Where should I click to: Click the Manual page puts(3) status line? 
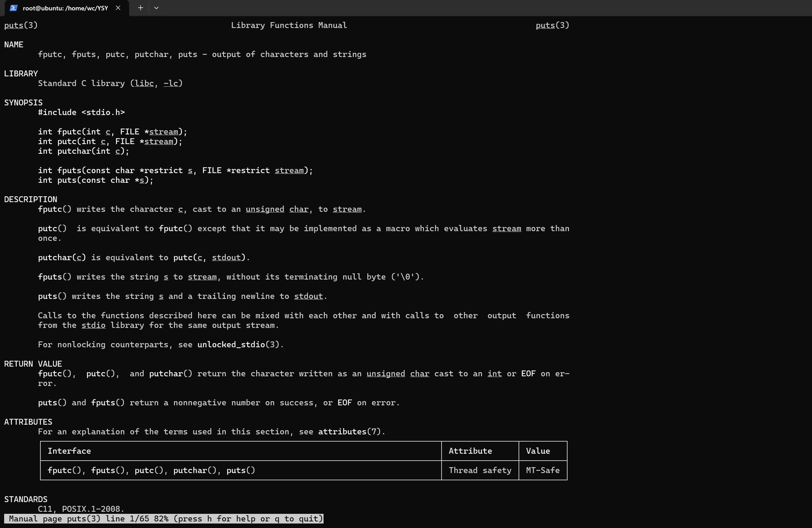[164, 519]
